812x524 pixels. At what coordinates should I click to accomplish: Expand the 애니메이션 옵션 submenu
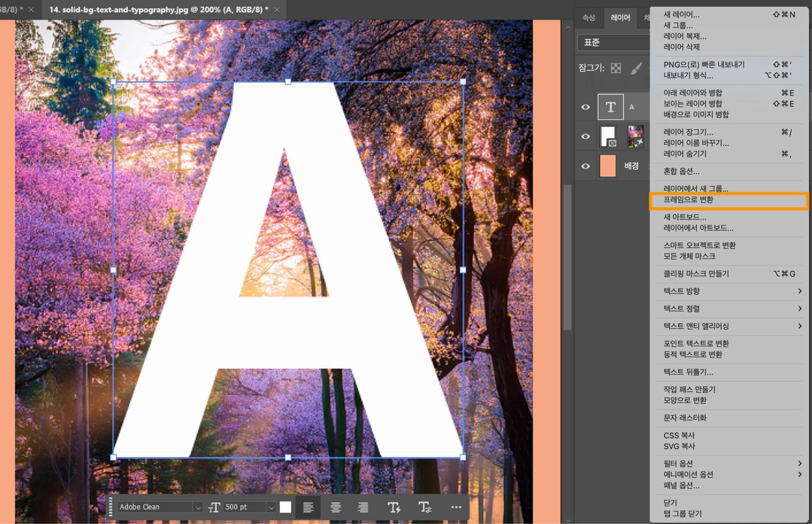(x=730, y=475)
